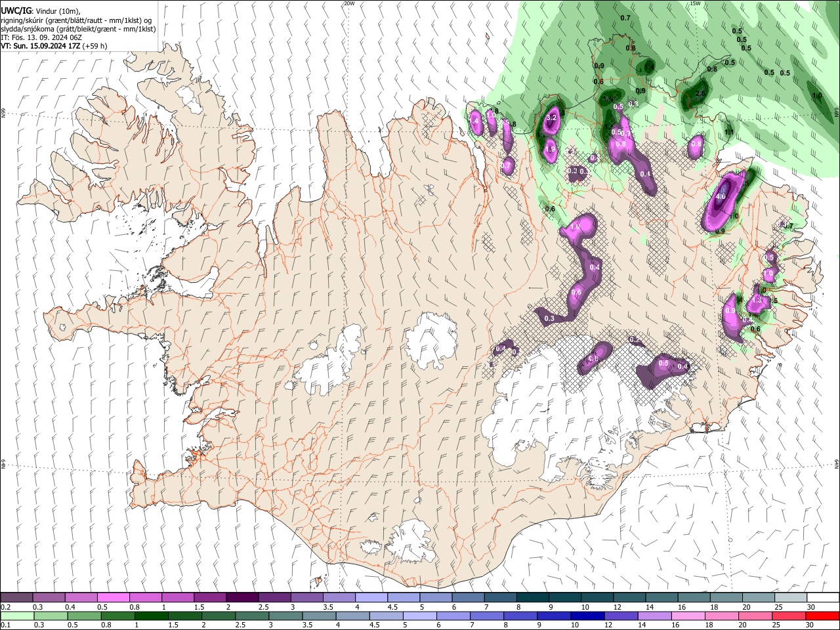Click the white upper legend swatch after 30
Image resolution: width=840 pixels, height=630 pixels.
[x=823, y=598]
